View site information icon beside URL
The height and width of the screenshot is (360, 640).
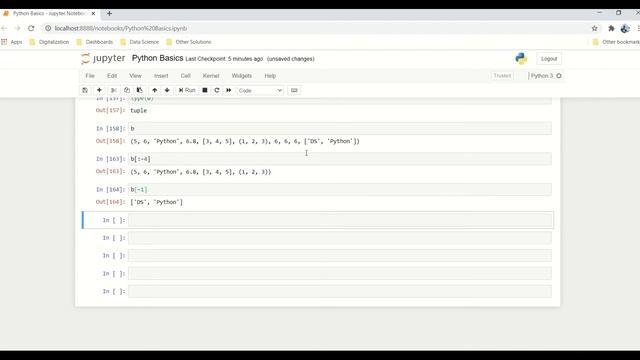(x=48, y=28)
